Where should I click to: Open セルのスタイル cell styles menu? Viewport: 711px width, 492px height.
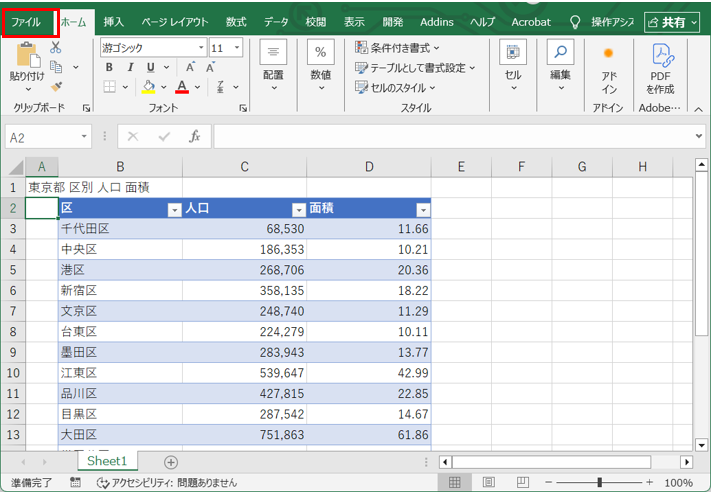395,87
